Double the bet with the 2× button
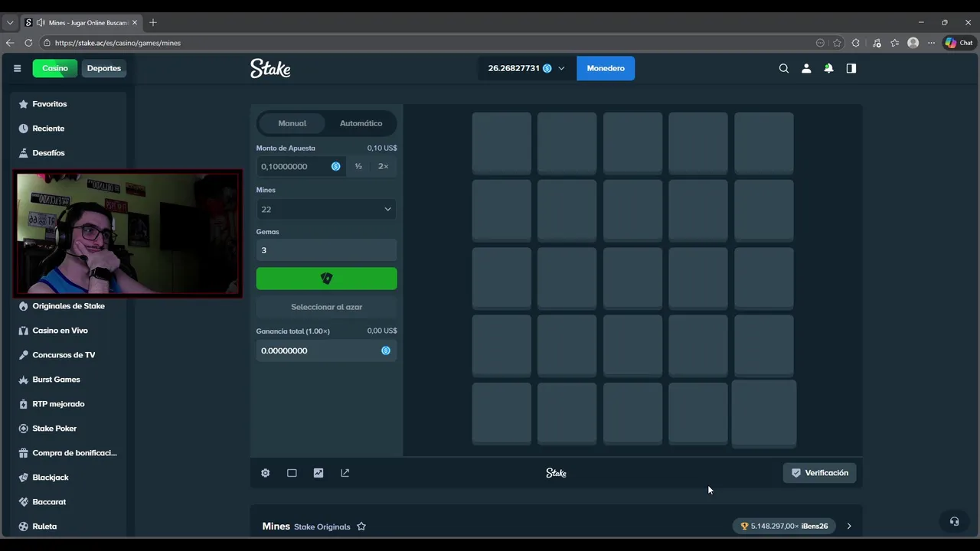This screenshot has height=551, width=980. click(x=383, y=166)
